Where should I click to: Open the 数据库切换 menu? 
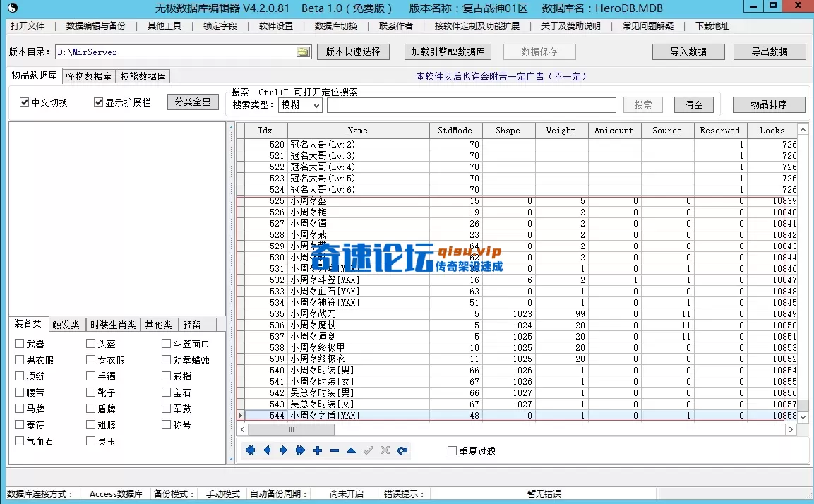335,26
